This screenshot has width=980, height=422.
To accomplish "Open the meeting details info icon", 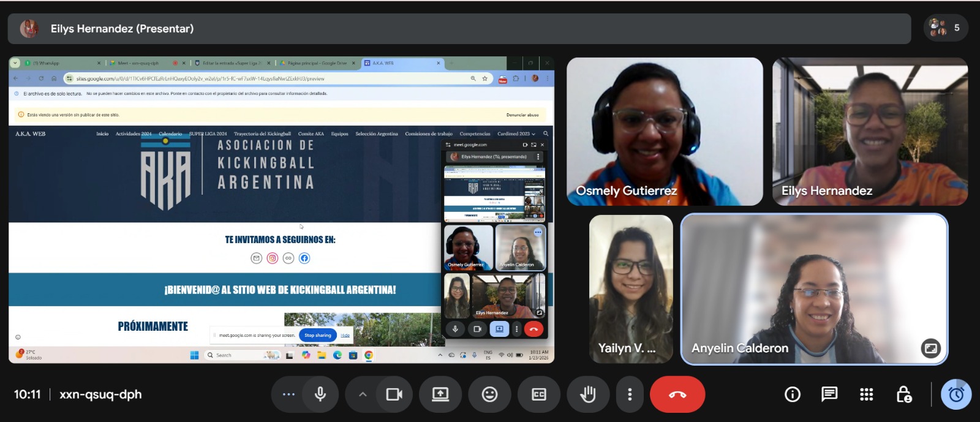I will tap(793, 394).
